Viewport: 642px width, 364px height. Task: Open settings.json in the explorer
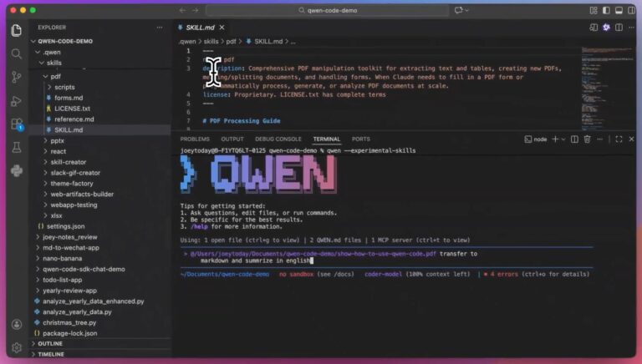(x=65, y=226)
